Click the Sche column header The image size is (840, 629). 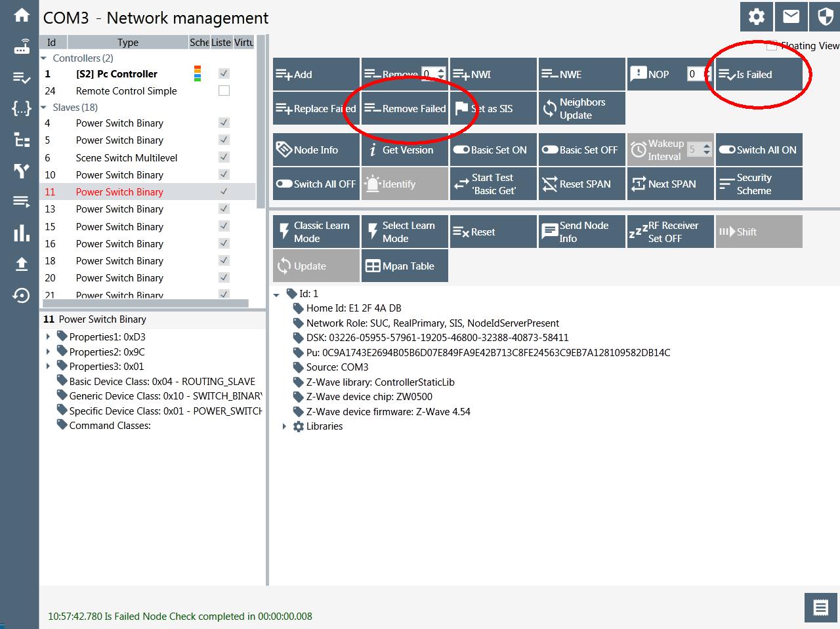[199, 42]
